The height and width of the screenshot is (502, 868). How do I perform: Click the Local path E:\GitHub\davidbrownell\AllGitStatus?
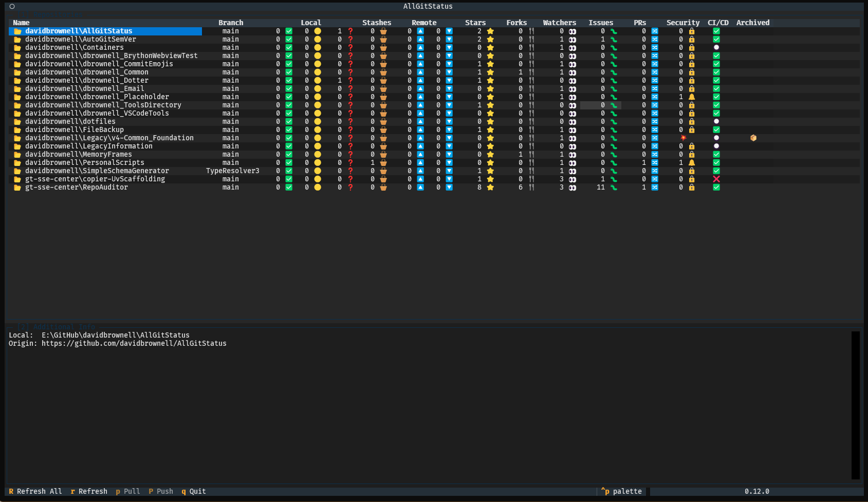coord(116,336)
